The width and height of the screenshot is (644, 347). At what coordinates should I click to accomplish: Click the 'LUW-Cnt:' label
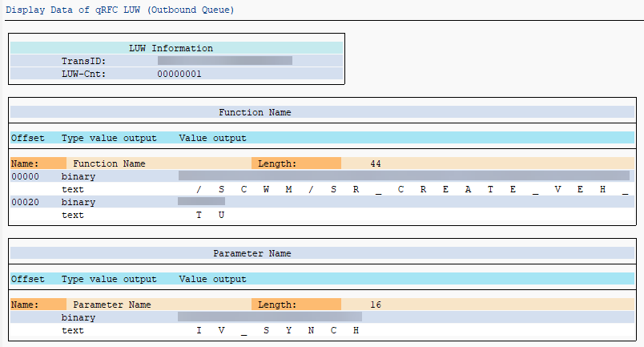pos(84,74)
